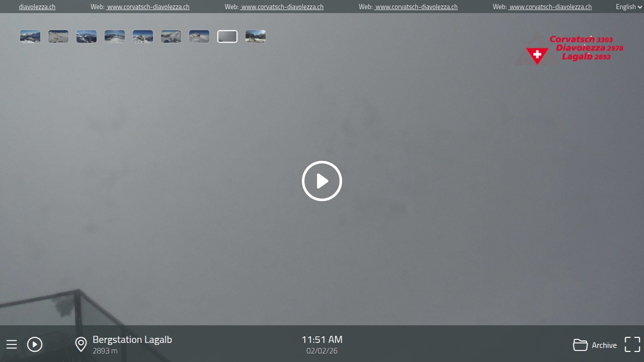
Task: Expand the English language dropdown
Action: (628, 7)
